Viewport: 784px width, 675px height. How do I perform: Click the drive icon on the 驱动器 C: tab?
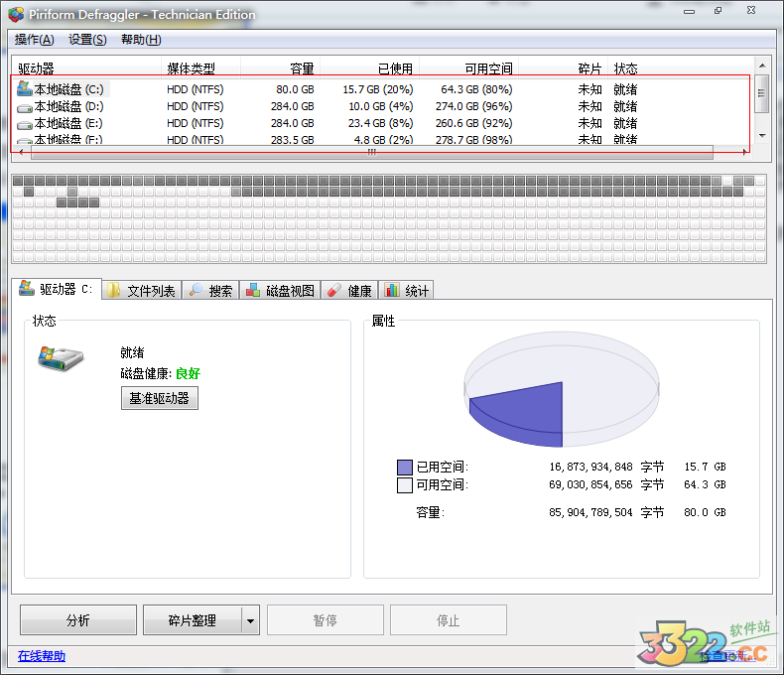click(27, 288)
